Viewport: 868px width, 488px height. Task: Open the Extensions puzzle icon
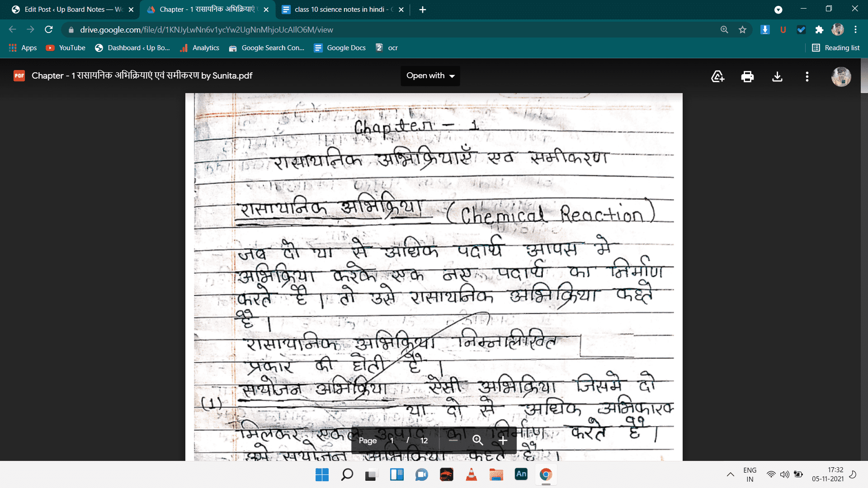820,30
